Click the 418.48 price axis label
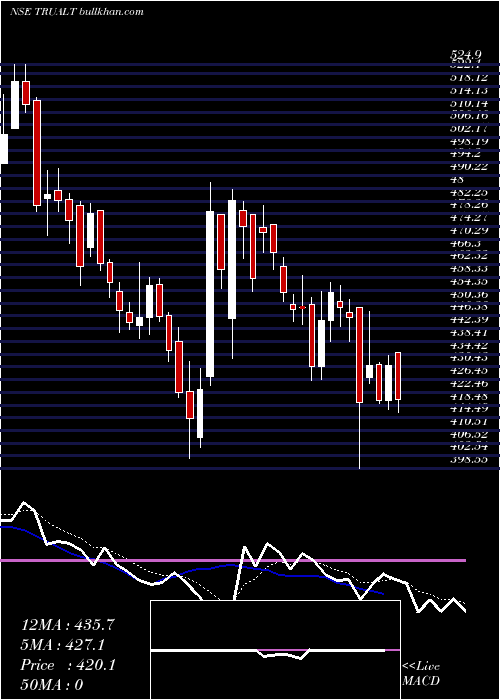 [469, 396]
